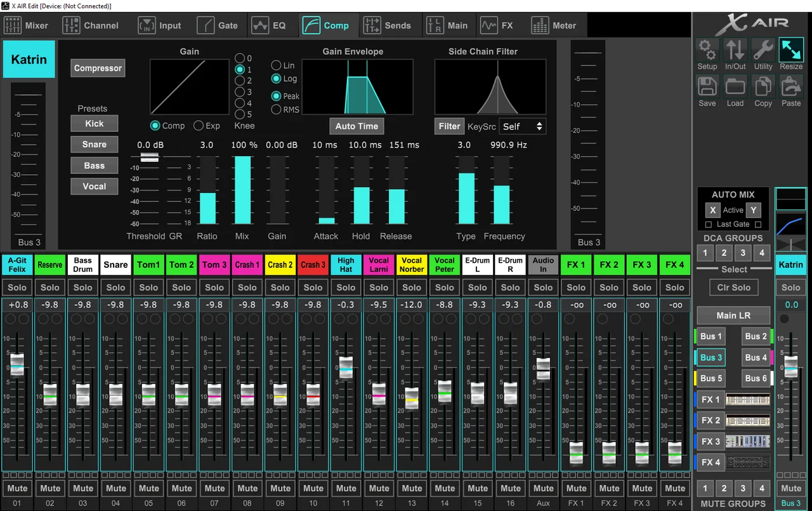Click the Save floppy disk icon
Screen dimensions: 812x511
click(707, 87)
